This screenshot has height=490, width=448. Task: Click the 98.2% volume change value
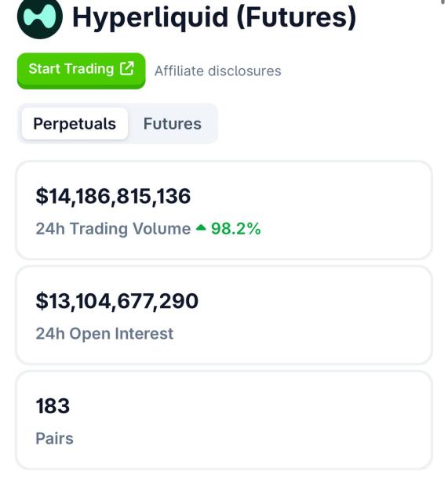(x=235, y=228)
